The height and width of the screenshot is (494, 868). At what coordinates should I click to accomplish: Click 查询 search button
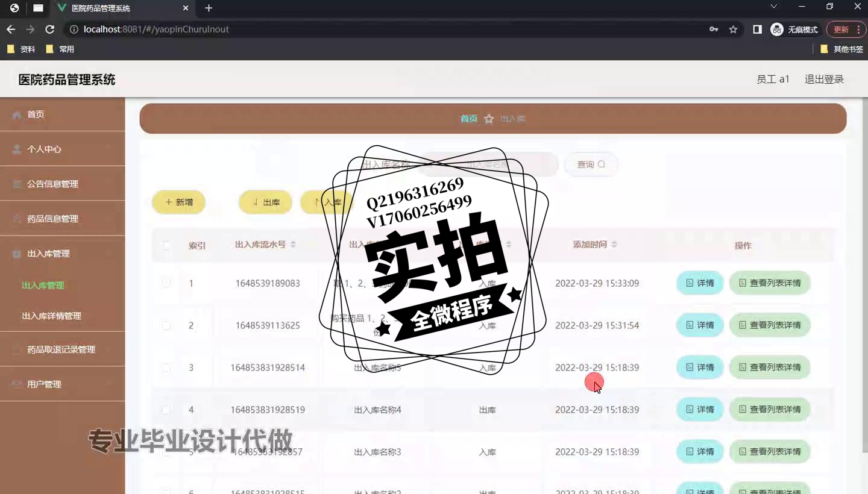[591, 164]
